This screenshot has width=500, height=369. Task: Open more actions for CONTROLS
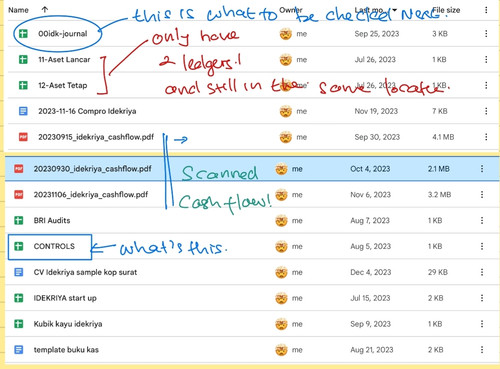point(482,246)
